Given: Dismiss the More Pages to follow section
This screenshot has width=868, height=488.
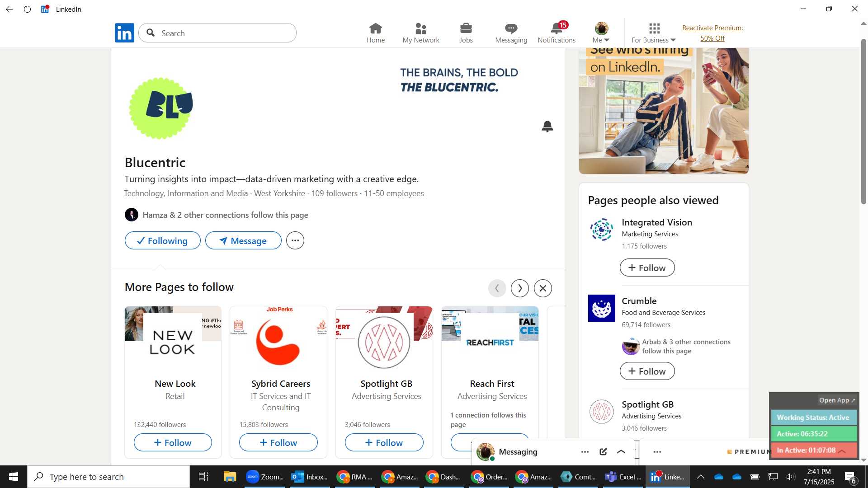Looking at the screenshot, I should 543,288.
